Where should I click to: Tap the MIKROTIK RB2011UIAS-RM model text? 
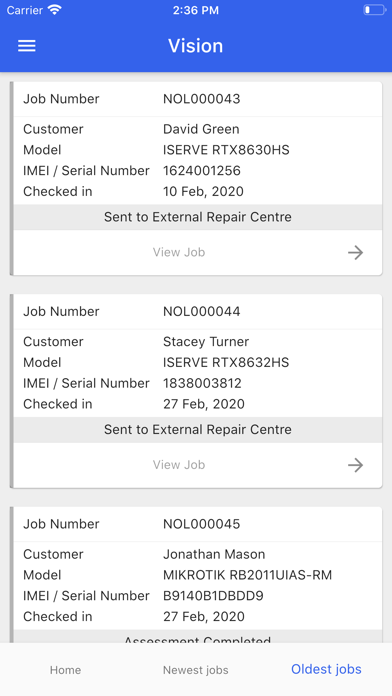247,575
